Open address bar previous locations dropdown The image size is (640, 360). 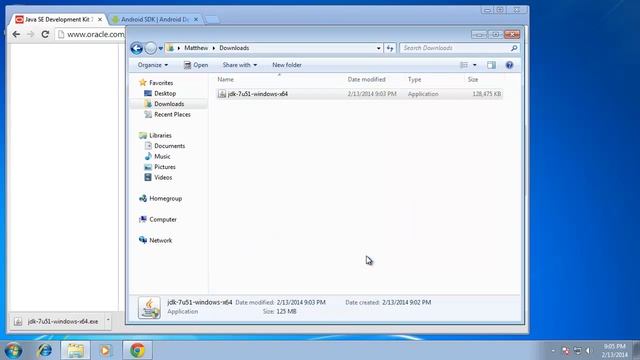378,48
